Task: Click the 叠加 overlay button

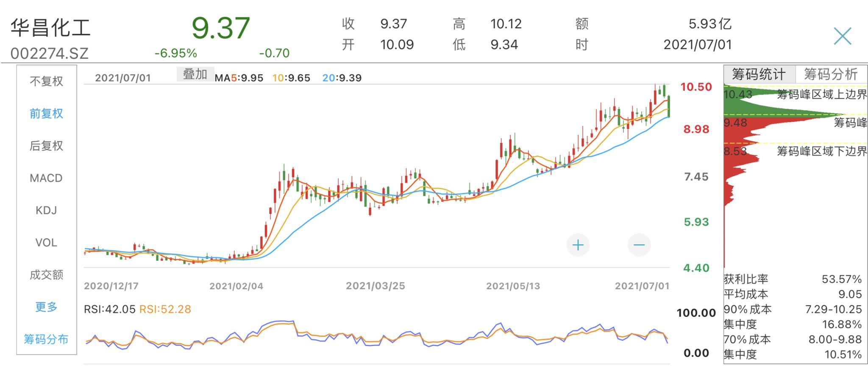Action: 195,74
